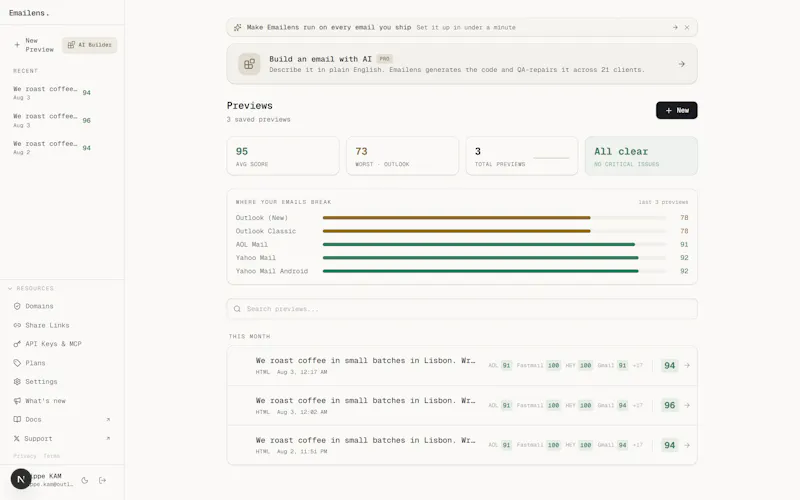Toggle dark mode moon icon

pos(85,480)
